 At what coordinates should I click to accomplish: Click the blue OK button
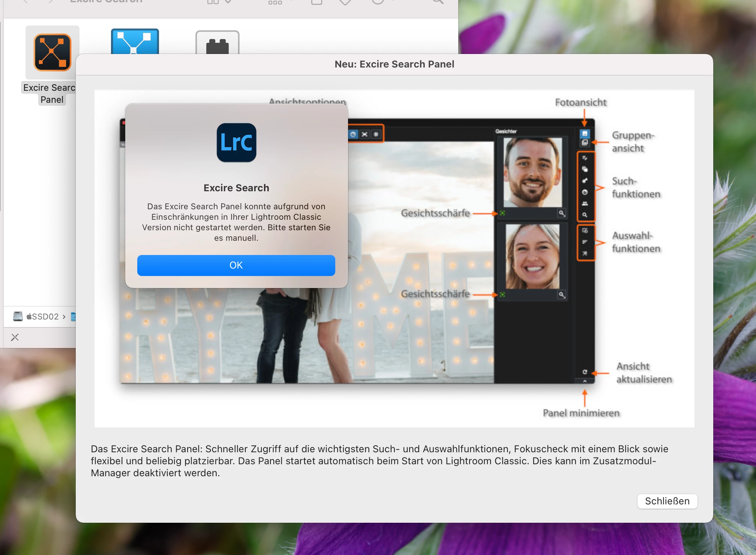click(236, 265)
